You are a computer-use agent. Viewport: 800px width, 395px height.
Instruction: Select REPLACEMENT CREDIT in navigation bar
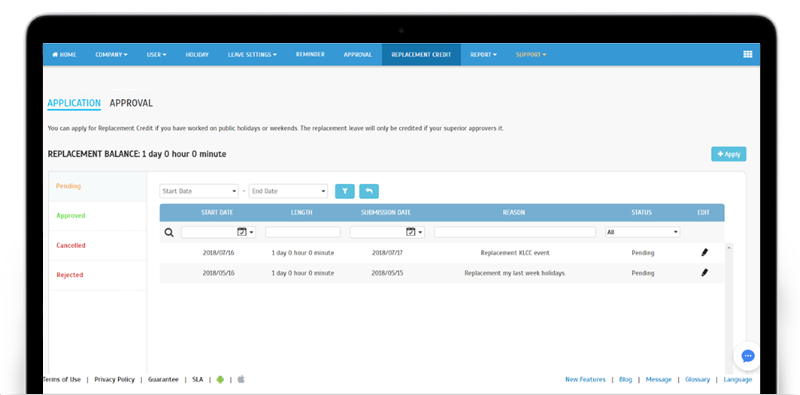click(421, 55)
